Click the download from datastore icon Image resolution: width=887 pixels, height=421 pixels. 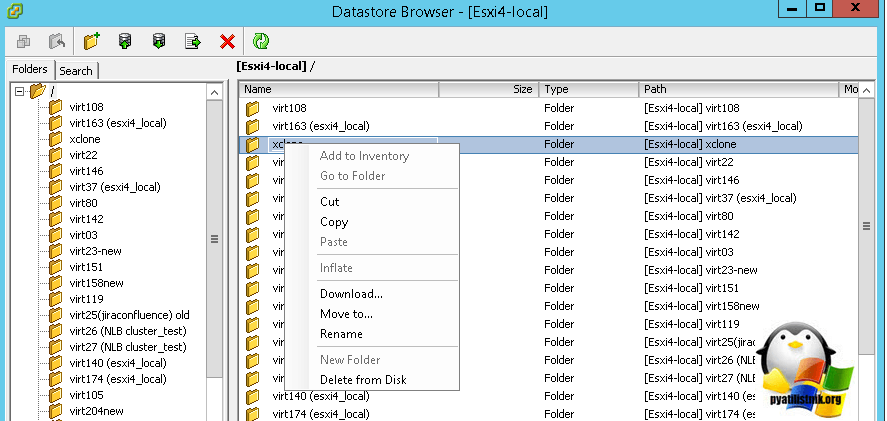159,41
